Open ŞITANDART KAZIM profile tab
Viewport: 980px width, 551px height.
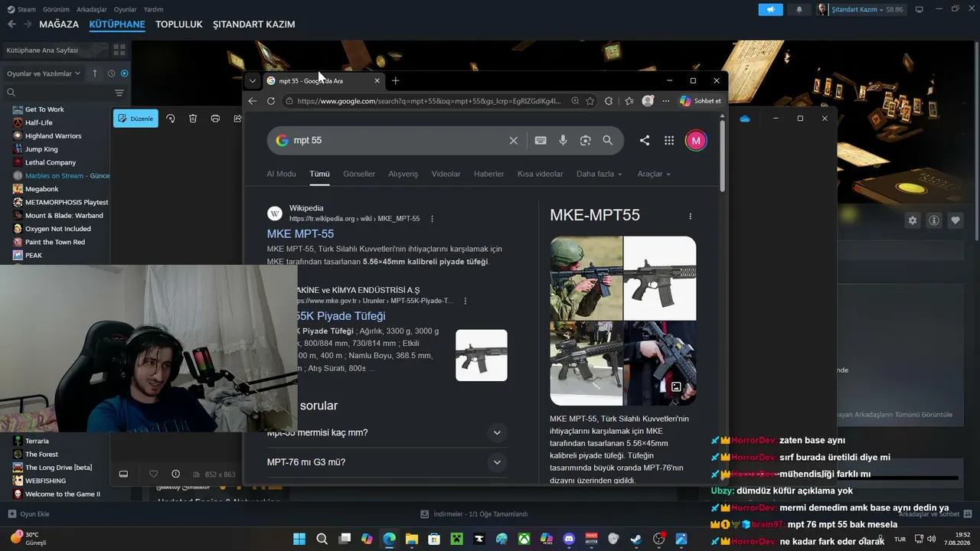[x=254, y=24]
